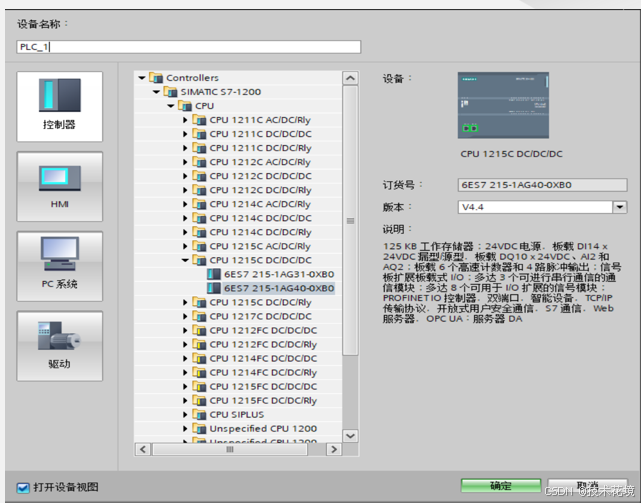The image size is (641, 503).
Task: Select the HMI device category
Action: tap(60, 186)
